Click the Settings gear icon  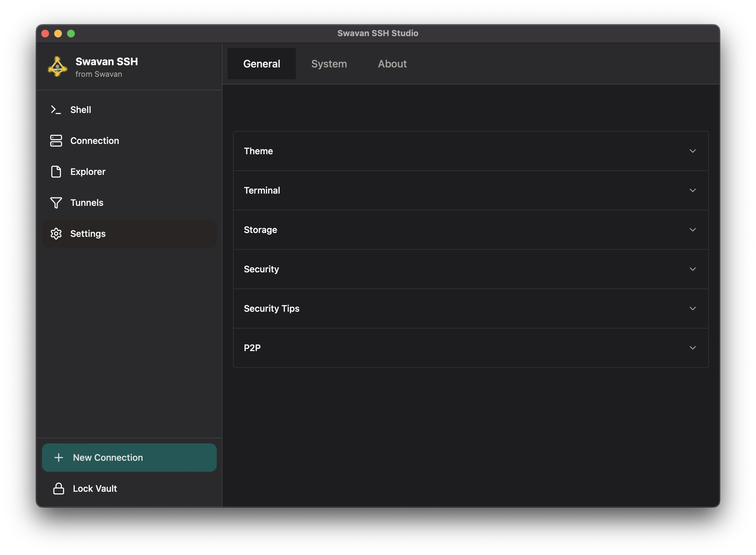click(56, 234)
